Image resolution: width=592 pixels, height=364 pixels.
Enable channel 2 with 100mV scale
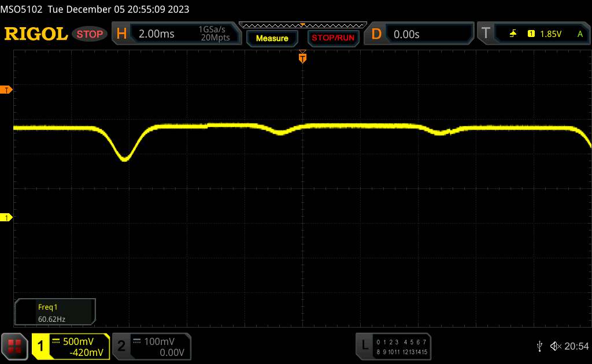150,346
